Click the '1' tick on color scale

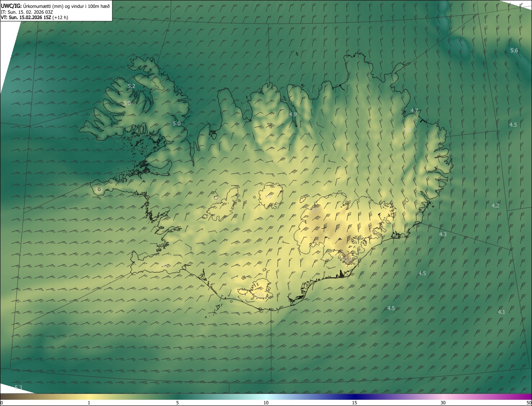click(89, 403)
